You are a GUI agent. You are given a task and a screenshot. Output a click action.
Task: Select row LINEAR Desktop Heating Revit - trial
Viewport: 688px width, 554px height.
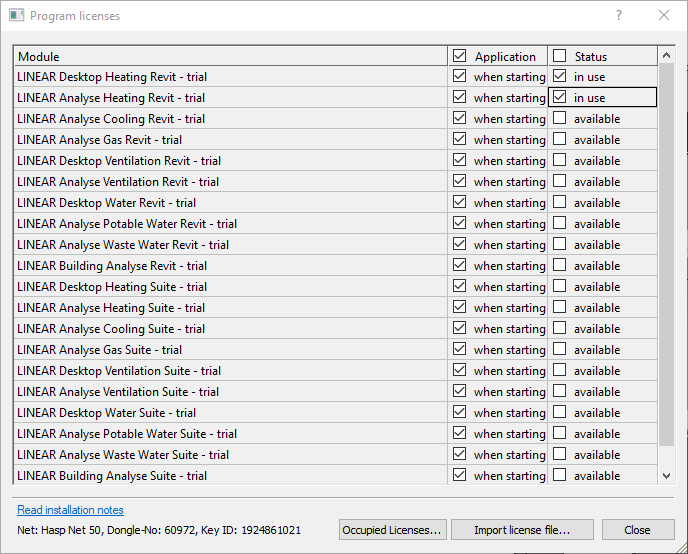[336, 77]
